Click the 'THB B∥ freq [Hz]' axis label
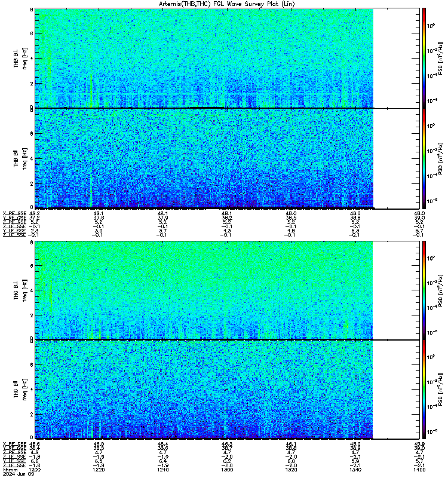This screenshot has width=448, height=478. 20,158
